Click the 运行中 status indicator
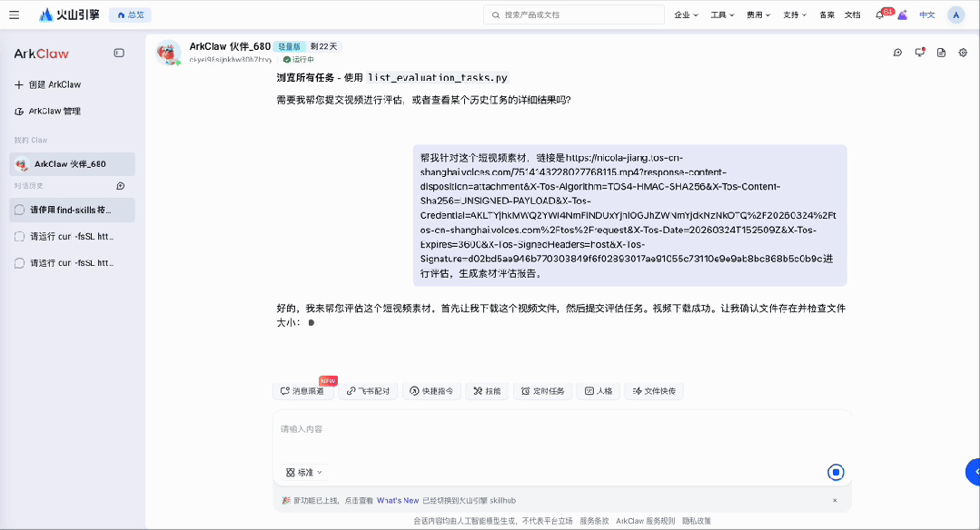Image resolution: width=980 pixels, height=530 pixels. point(299,59)
